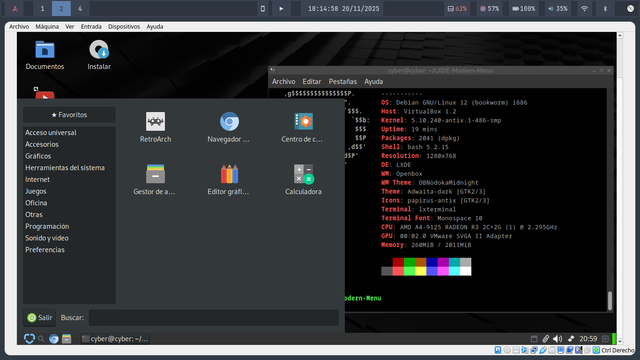Image resolution: width=640 pixels, height=360 pixels.
Task: Click the volume speaker icon in panel
Action: [x=557, y=339]
